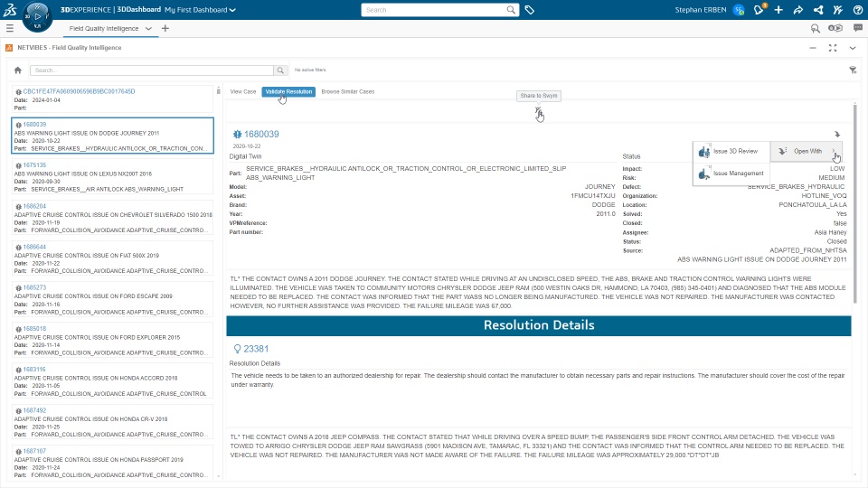This screenshot has width=868, height=488.
Task: Click the Resolution Details header bar
Action: [x=539, y=325]
